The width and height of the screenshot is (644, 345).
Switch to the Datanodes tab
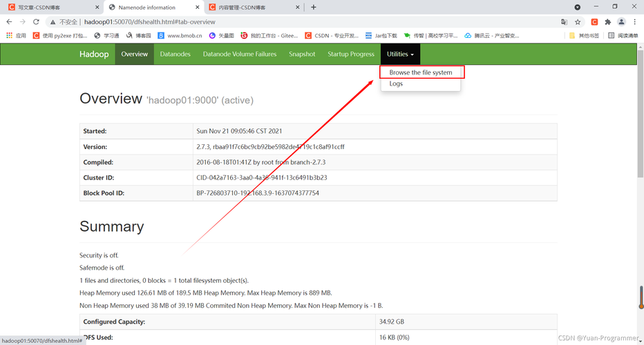[x=175, y=54]
